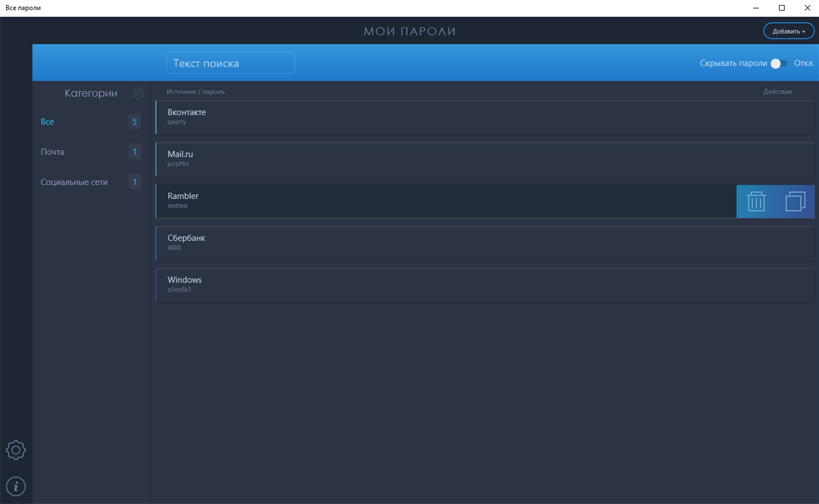Image resolution: width=819 pixels, height=504 pixels.
Task: Click the count badge 5 beside Все
Action: pos(134,122)
